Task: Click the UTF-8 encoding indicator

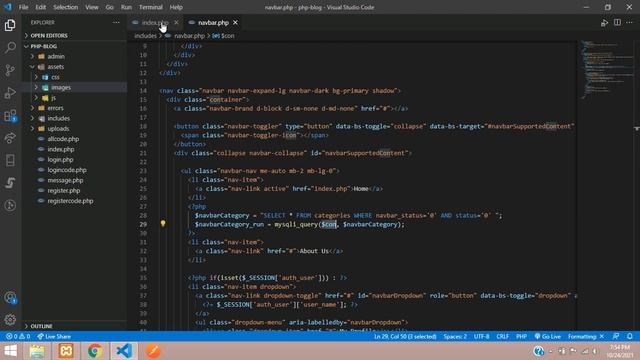Action: point(481,336)
